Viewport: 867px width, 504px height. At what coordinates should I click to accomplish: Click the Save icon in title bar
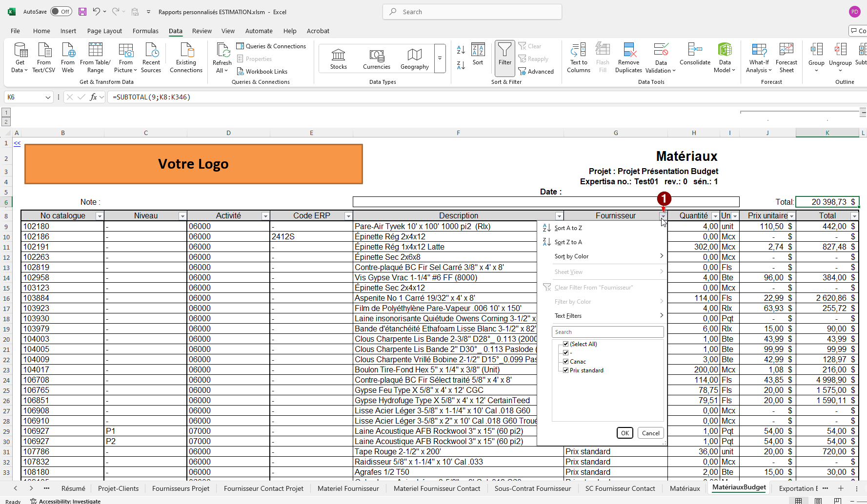click(x=82, y=12)
